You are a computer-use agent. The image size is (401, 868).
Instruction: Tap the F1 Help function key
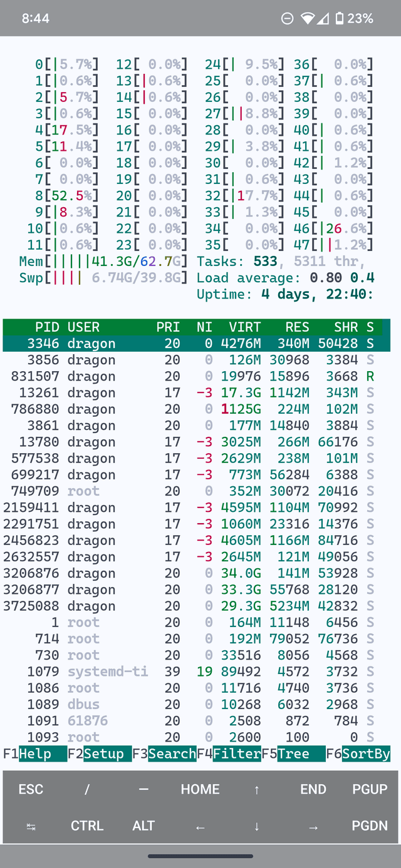35,753
